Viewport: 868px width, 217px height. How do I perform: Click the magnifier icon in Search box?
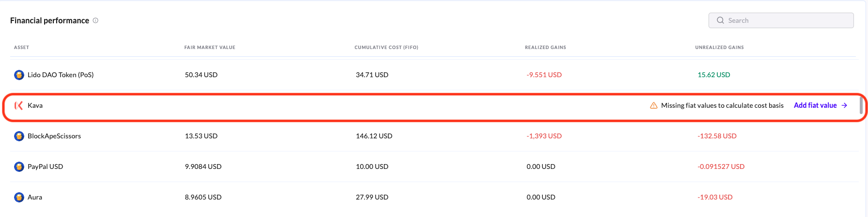pyautogui.click(x=720, y=20)
